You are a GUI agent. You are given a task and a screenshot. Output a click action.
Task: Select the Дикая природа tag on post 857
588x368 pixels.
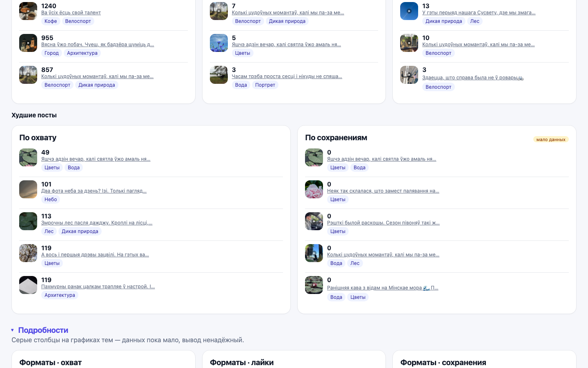click(x=97, y=85)
